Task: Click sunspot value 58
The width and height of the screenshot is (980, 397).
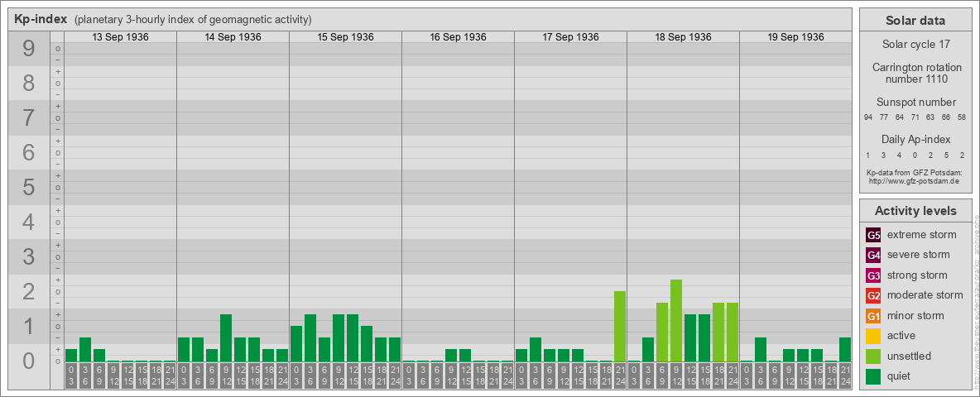Action: [x=962, y=117]
